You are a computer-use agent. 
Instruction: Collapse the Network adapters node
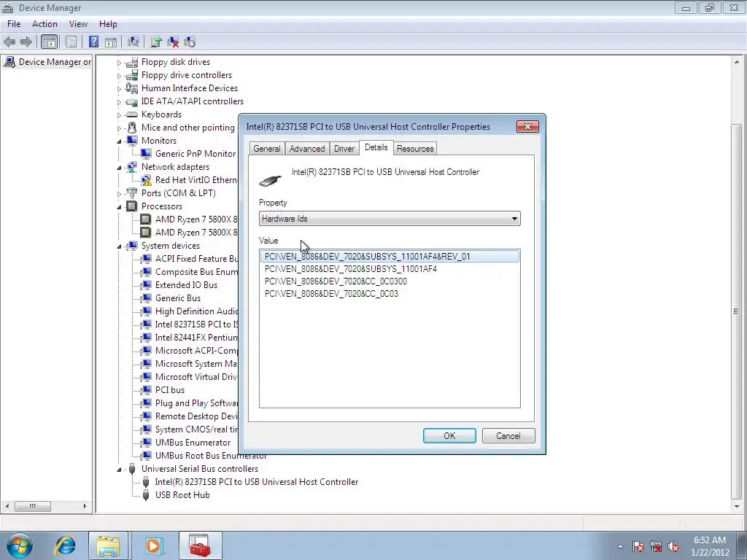click(119, 167)
